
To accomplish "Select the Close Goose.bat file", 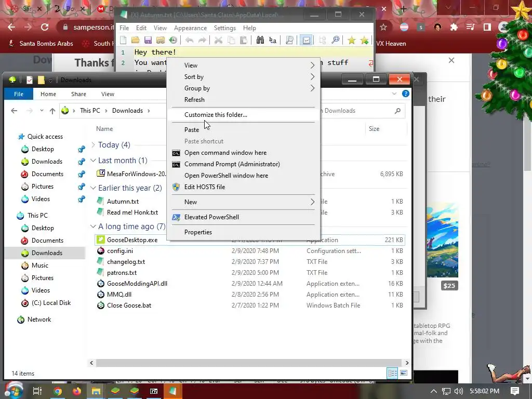I will (129, 305).
